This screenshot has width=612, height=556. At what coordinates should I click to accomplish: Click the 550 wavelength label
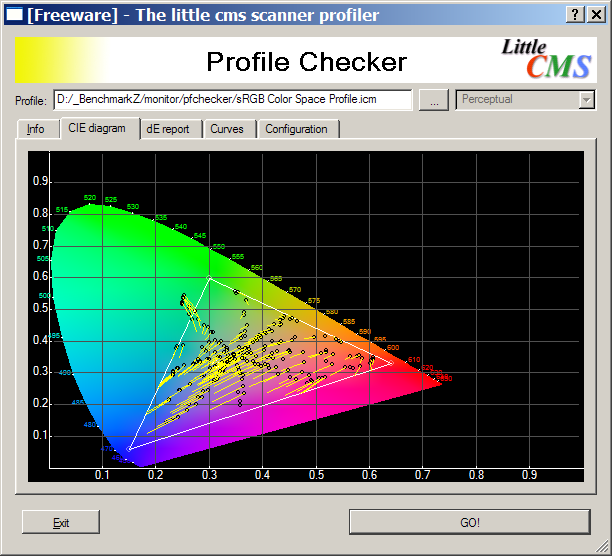(x=219, y=247)
